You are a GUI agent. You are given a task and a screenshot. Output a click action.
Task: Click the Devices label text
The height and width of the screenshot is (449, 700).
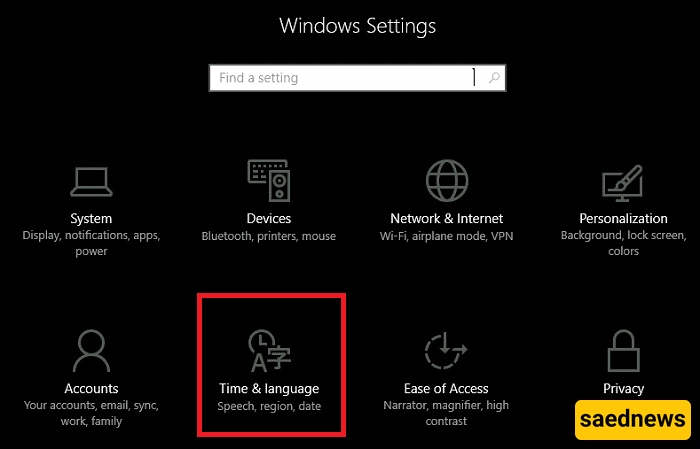[x=268, y=218]
